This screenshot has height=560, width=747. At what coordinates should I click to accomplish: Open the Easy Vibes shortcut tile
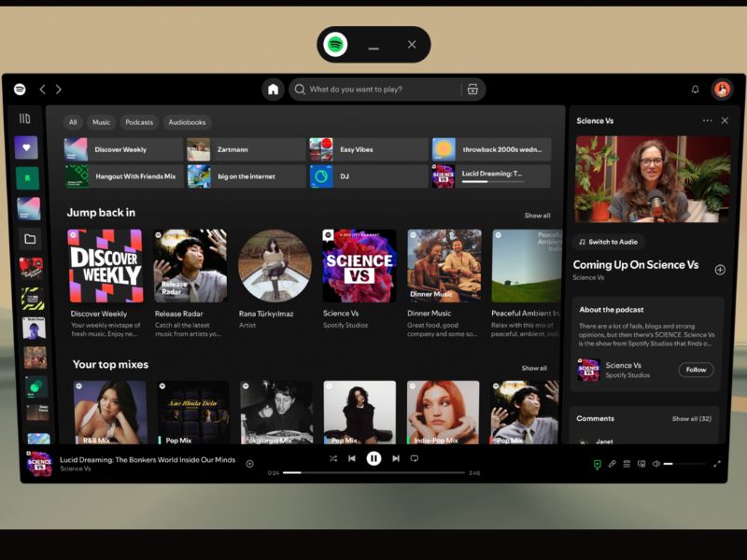point(368,149)
